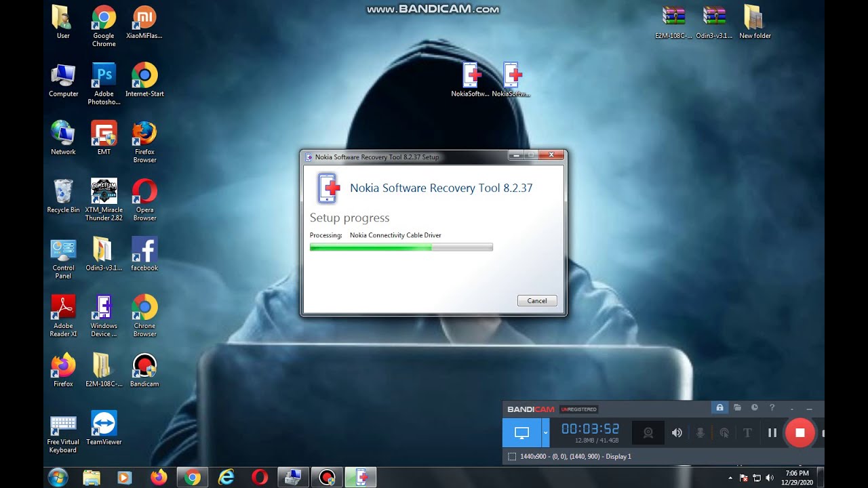Click the Nokia Software Recovery Tool logo in installer
Viewport: 868px width, 488px height.
click(328, 188)
